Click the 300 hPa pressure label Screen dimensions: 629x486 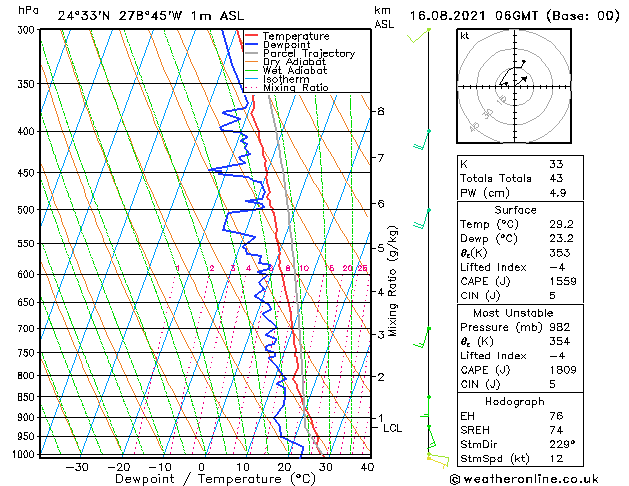point(28,30)
